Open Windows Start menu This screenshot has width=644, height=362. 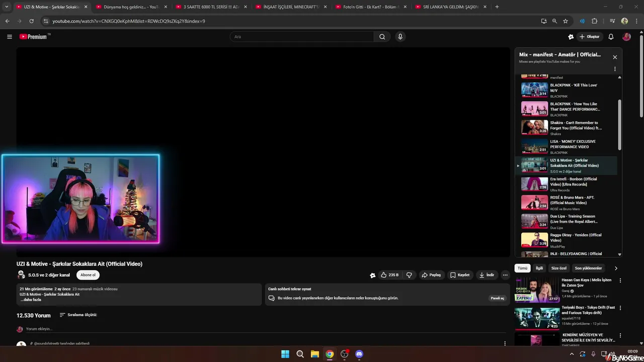[285, 354]
